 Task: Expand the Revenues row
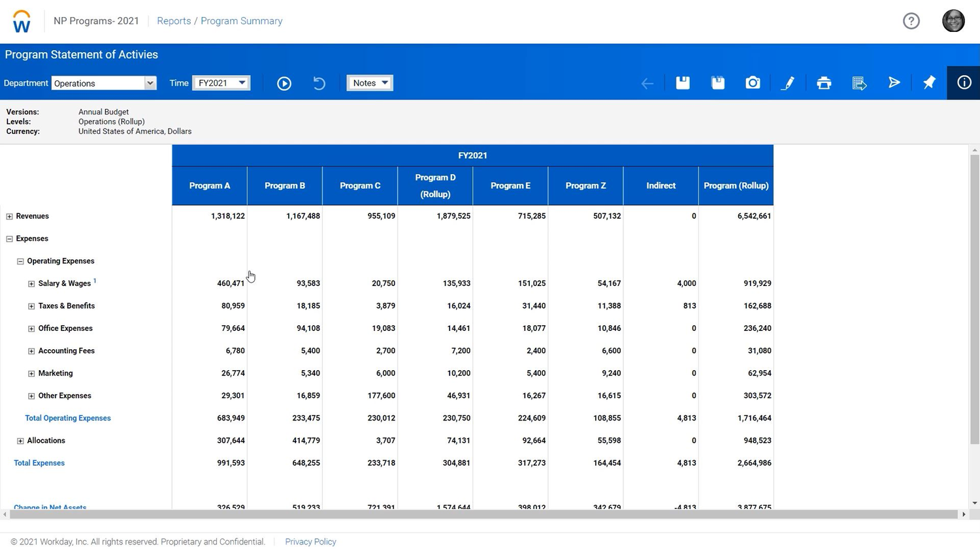[x=9, y=216]
